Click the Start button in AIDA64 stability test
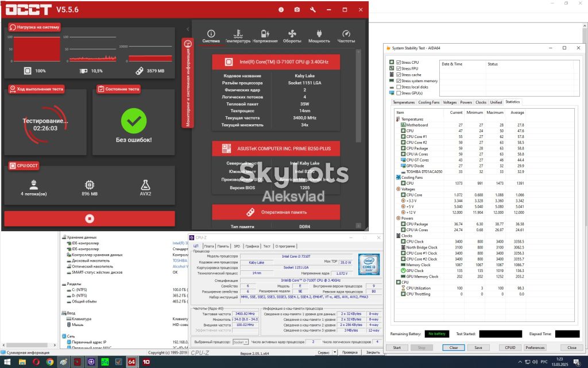 click(397, 348)
